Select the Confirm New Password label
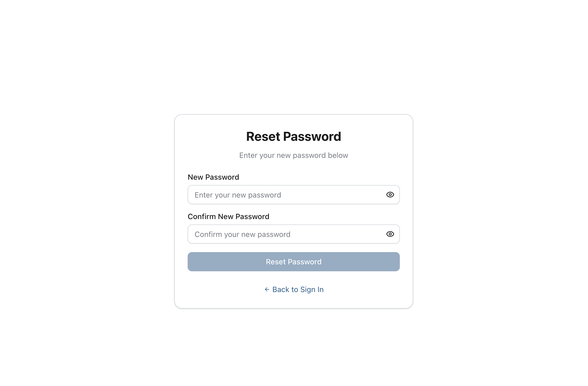This screenshot has height=386, width=588. coord(228,216)
